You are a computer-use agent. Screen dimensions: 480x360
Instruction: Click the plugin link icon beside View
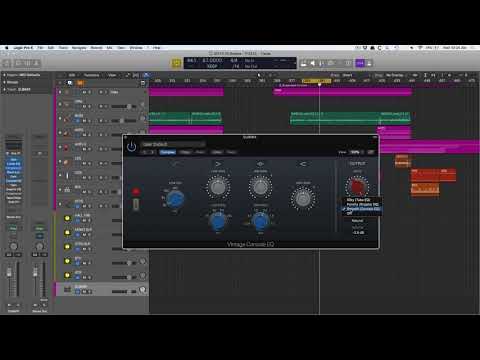click(x=370, y=152)
